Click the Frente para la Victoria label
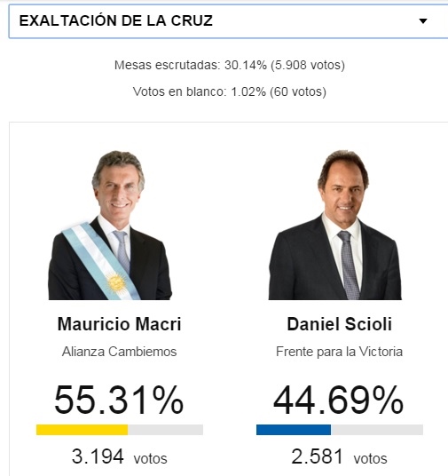This screenshot has height=476, width=448. [340, 352]
